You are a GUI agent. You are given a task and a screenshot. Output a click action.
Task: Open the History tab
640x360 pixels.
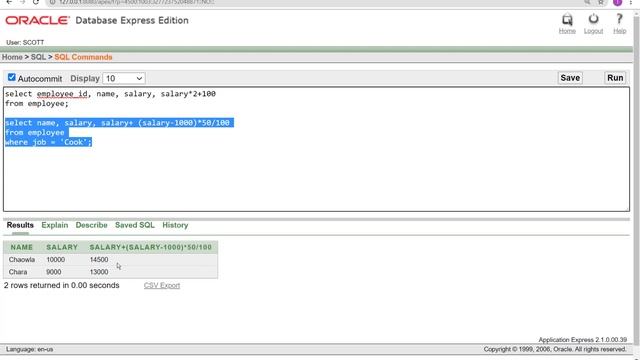(175, 225)
